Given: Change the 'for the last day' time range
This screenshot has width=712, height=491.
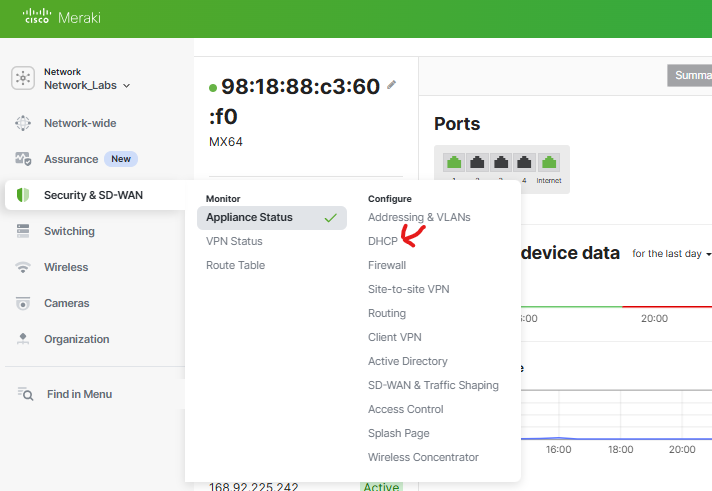Looking at the screenshot, I should (x=671, y=254).
